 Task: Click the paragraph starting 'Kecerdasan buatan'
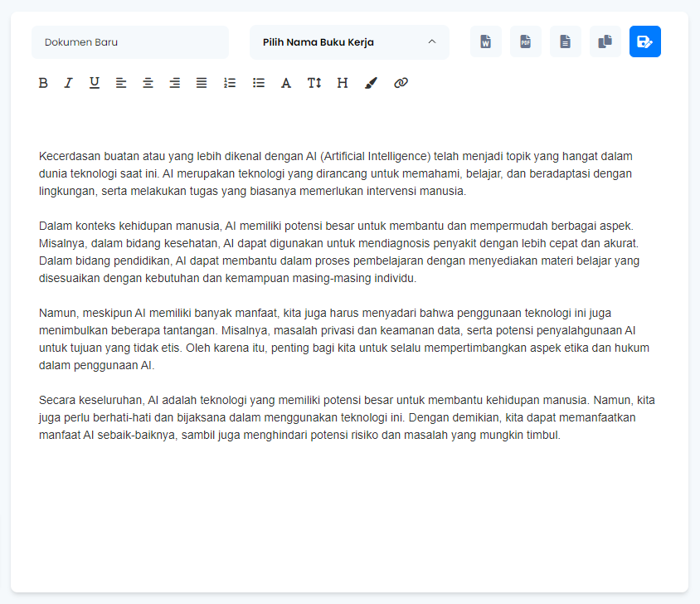point(336,173)
